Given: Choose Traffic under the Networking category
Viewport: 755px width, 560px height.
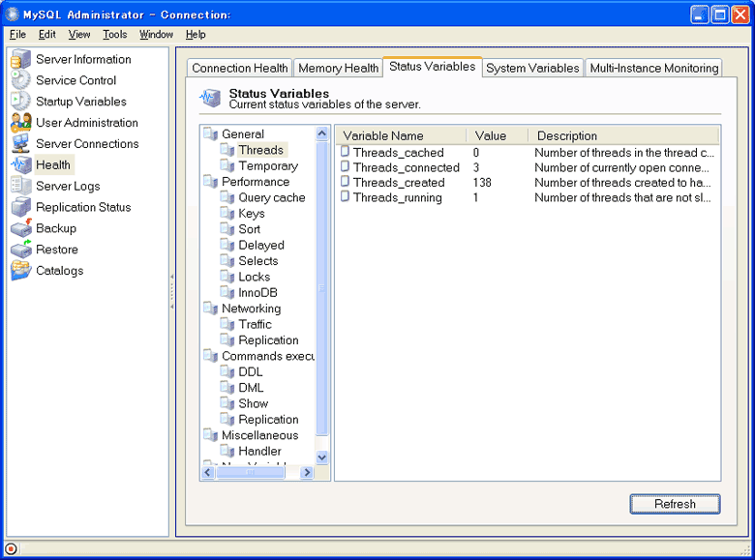Looking at the screenshot, I should 255,324.
